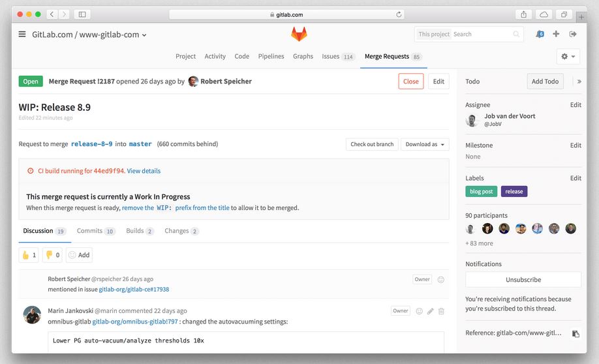This screenshot has width=599, height=364.
Task: Click the sign out icon
Action: tap(573, 34)
